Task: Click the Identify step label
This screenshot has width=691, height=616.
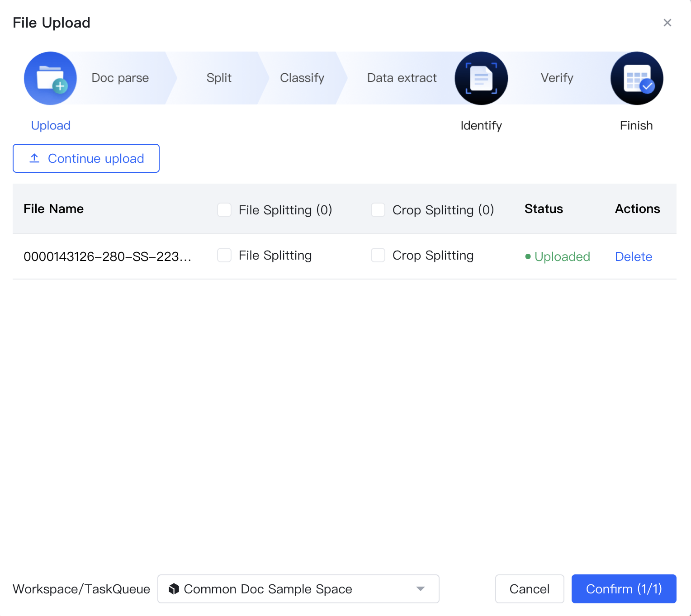Action: click(481, 125)
